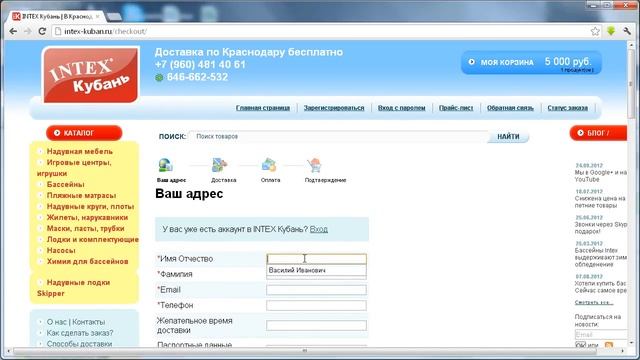Open Прайс-лист link
Viewport: 640px width, 360px height.
[456, 108]
